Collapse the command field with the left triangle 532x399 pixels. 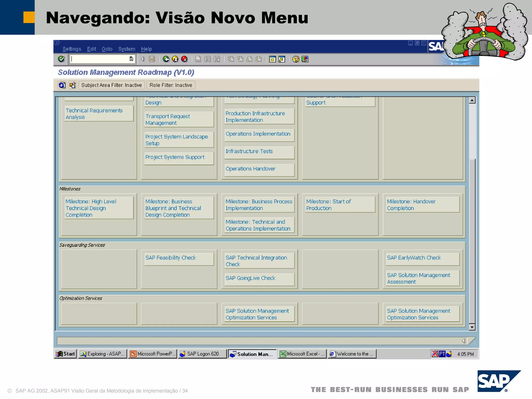142,59
